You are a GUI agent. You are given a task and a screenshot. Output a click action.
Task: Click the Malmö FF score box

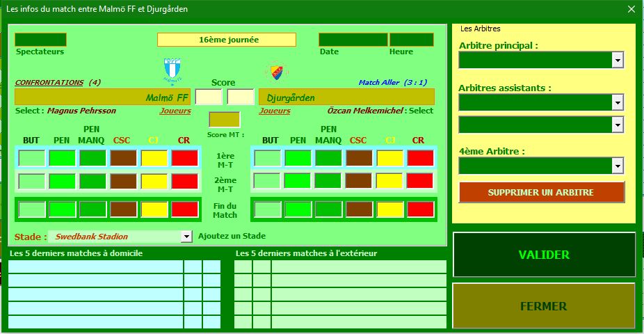tap(209, 97)
